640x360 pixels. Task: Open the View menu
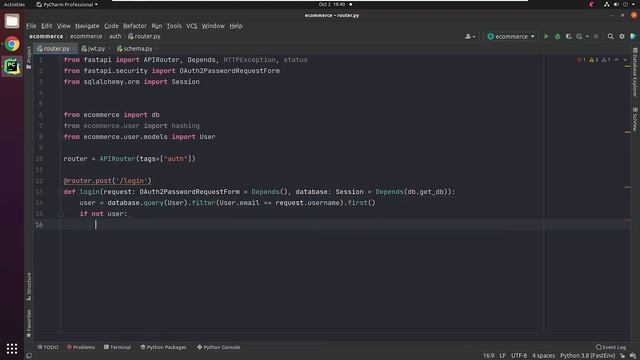pyautogui.click(x=63, y=26)
